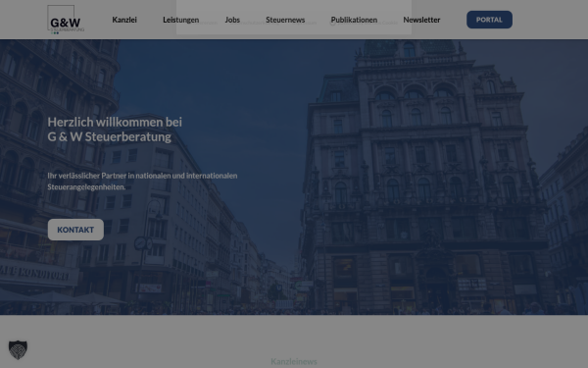The width and height of the screenshot is (588, 368).
Task: Click the 'Herzlich willkommen bei G & W Steuerberatung' heading
Action: pos(115,130)
